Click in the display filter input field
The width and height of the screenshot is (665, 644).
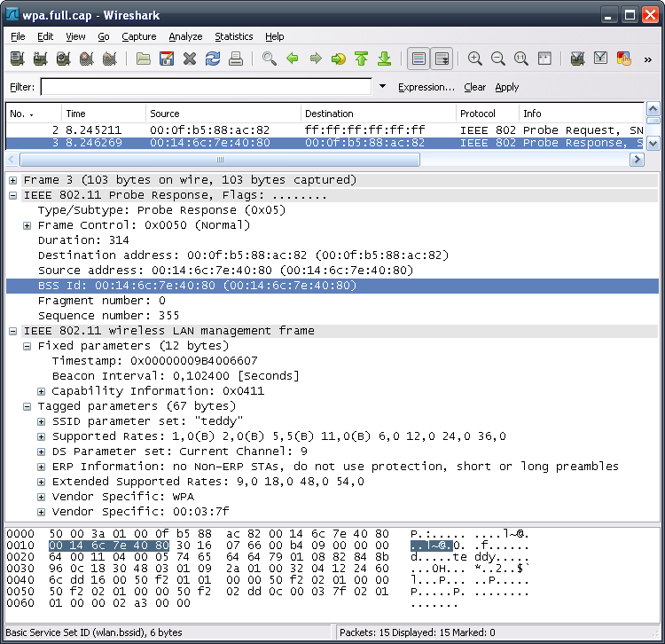pyautogui.click(x=206, y=87)
